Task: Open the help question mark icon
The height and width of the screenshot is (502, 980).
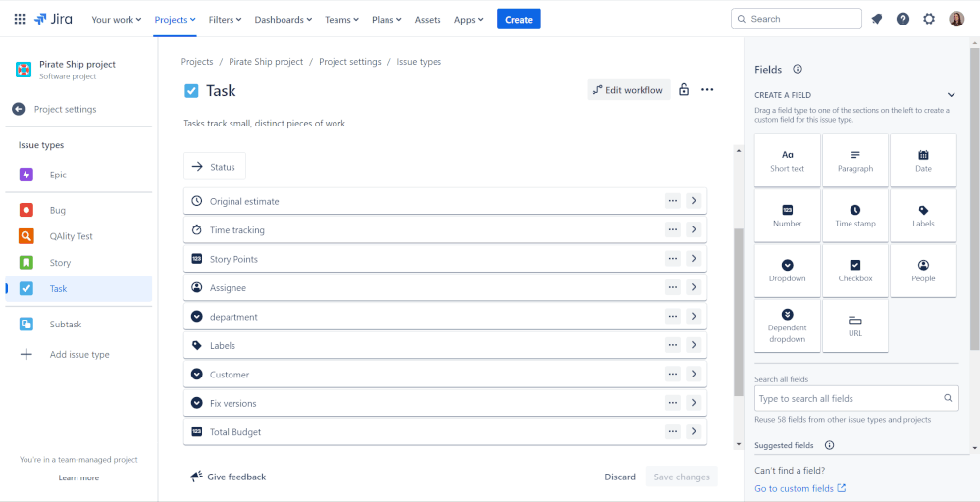Action: point(903,19)
